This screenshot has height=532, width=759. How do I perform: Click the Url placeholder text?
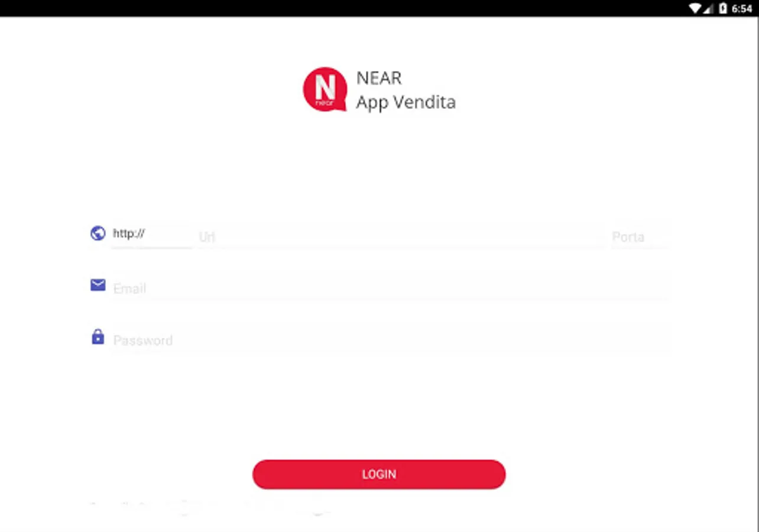click(207, 237)
